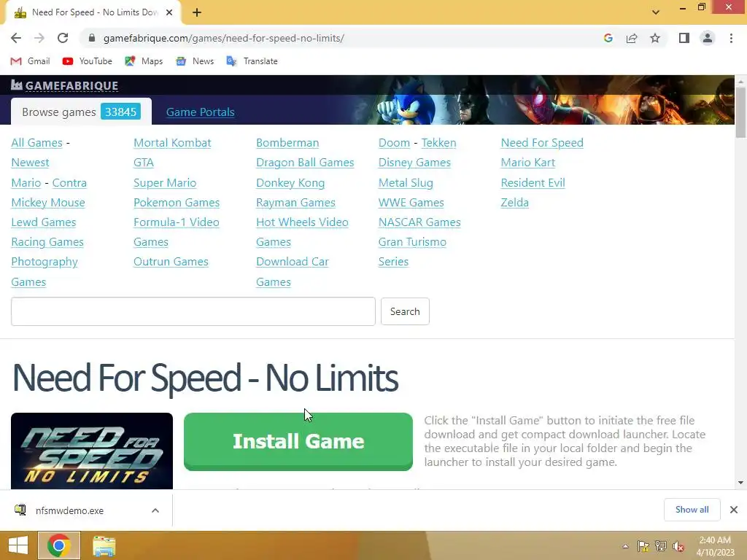Viewport: 747px width, 560px height.
Task: Open the Chrome profile avatar
Action: coord(708,38)
